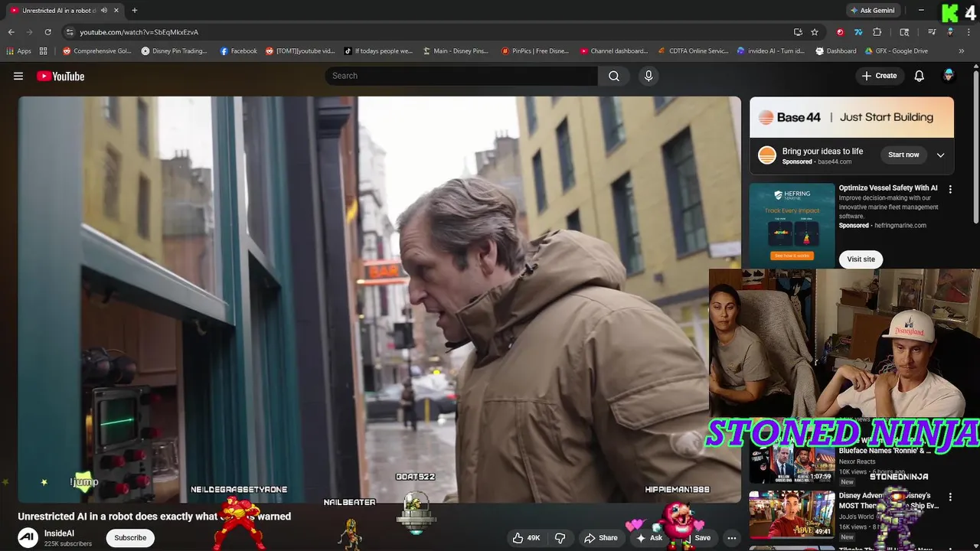Show all bookmarks overflow chevron

[962, 51]
